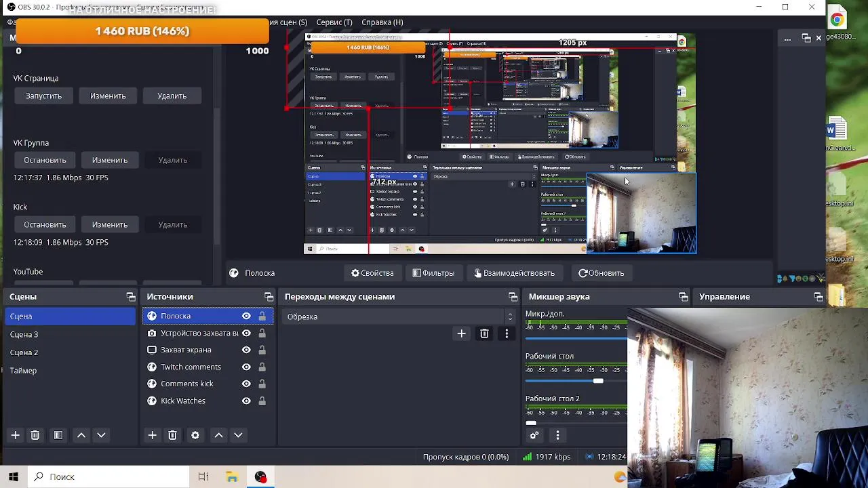Toggle visibility of Kick Watches source
The height and width of the screenshot is (488, 868).
[246, 401]
